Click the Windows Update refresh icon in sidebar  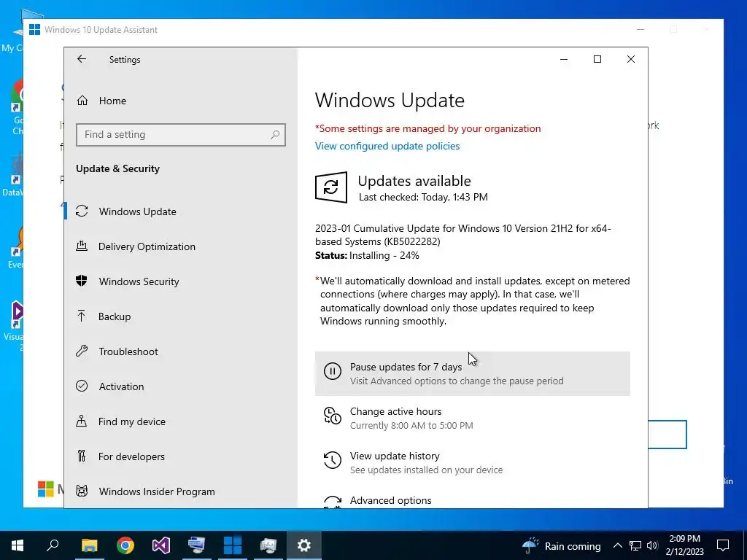[82, 211]
